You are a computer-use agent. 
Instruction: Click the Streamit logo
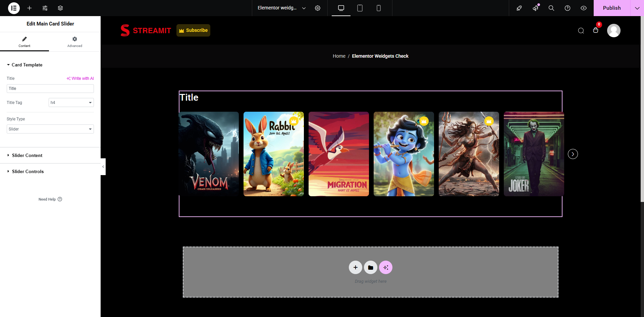(146, 31)
